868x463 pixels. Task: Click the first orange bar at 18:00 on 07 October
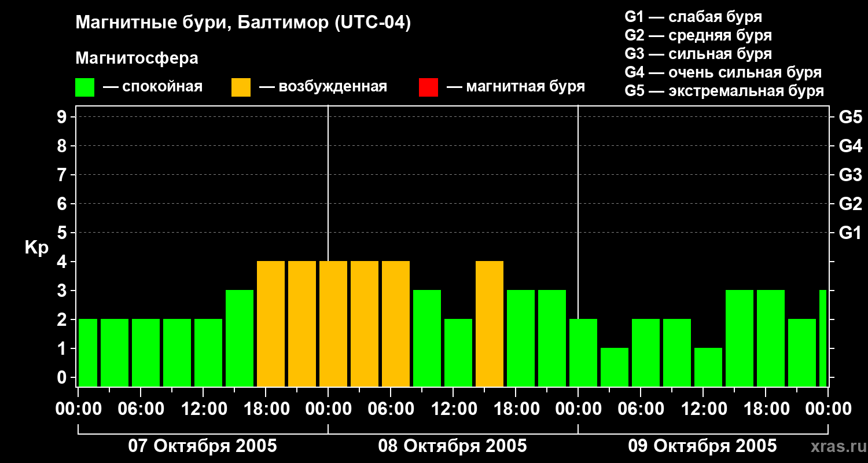click(271, 324)
